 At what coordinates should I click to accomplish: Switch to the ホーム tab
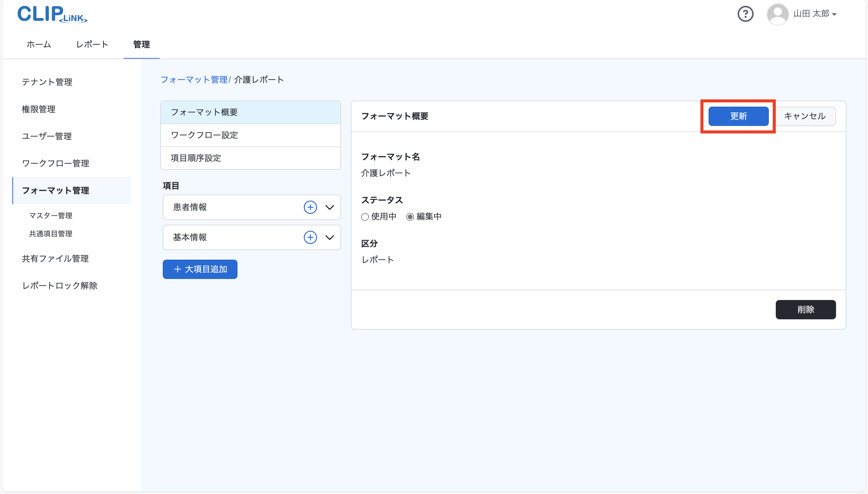(39, 45)
